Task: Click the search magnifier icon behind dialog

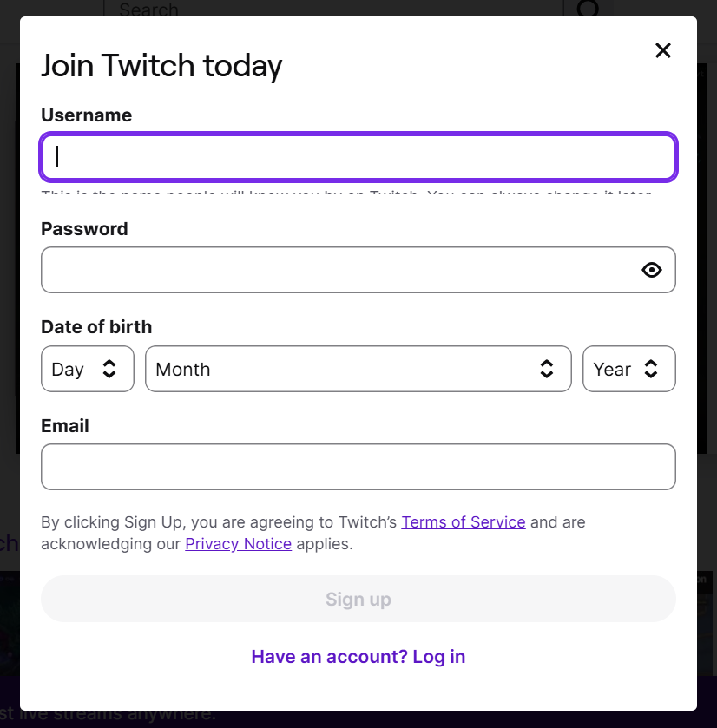Action: click(589, 9)
